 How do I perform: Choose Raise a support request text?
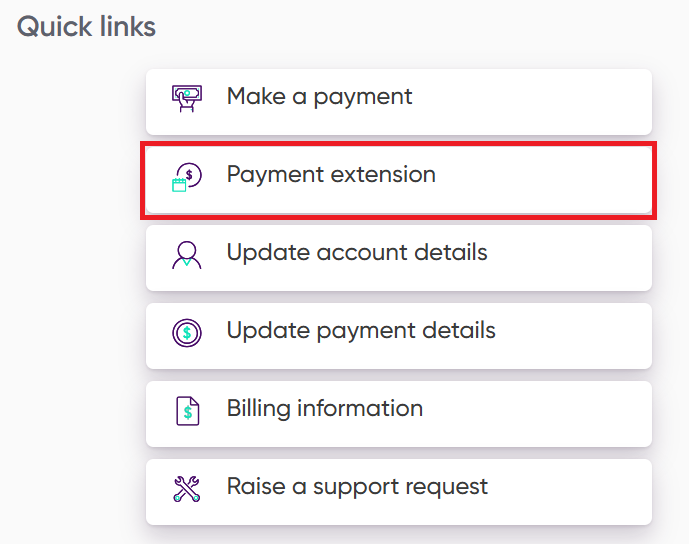point(357,487)
